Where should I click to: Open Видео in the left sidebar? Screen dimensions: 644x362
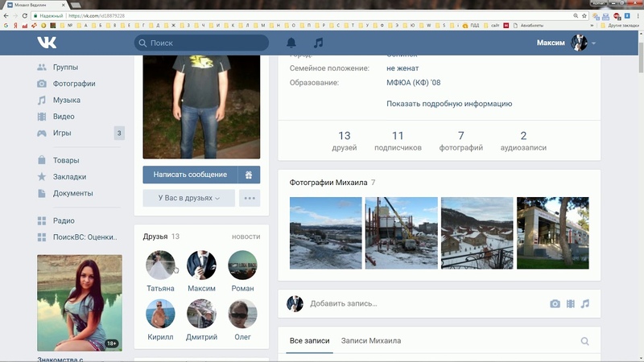click(64, 117)
